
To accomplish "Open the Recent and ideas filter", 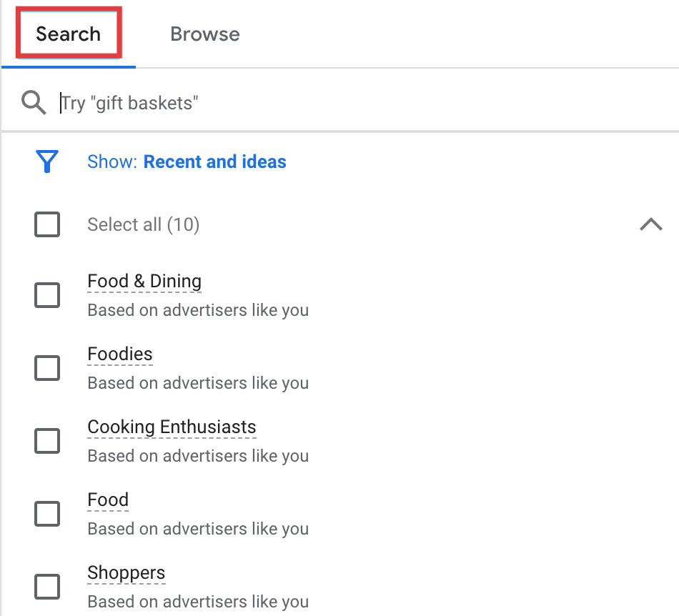I will point(215,162).
